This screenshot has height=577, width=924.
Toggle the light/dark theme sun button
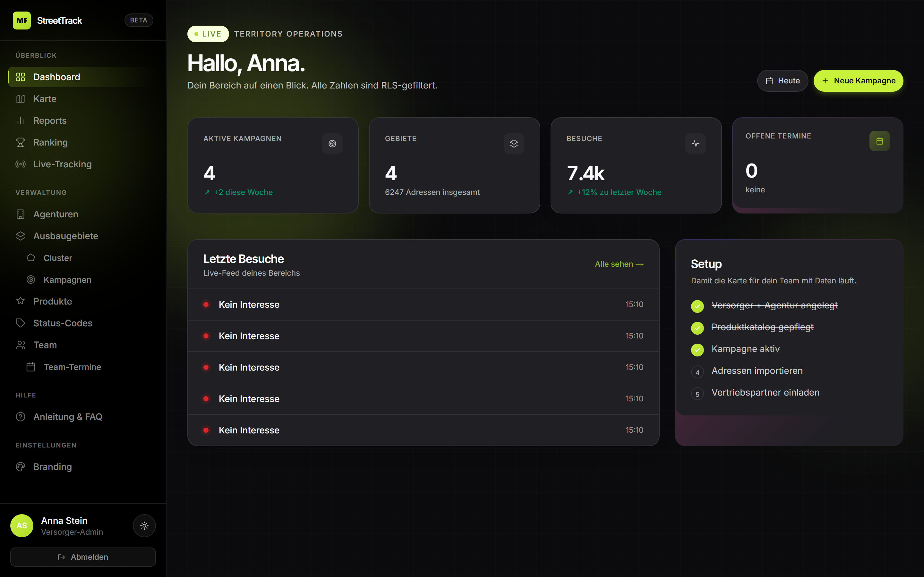click(x=144, y=525)
